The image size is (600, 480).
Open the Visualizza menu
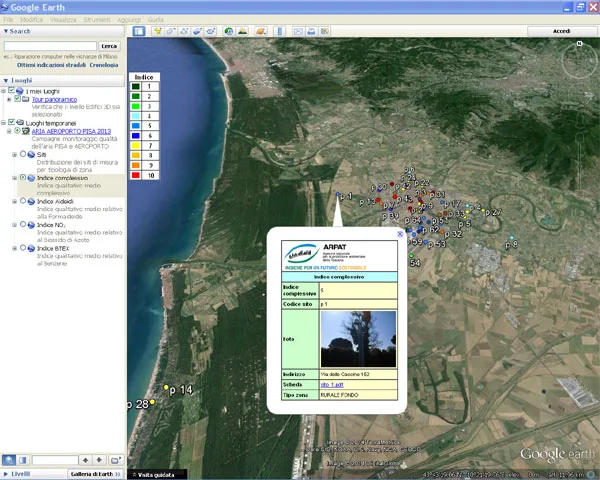click(x=63, y=20)
